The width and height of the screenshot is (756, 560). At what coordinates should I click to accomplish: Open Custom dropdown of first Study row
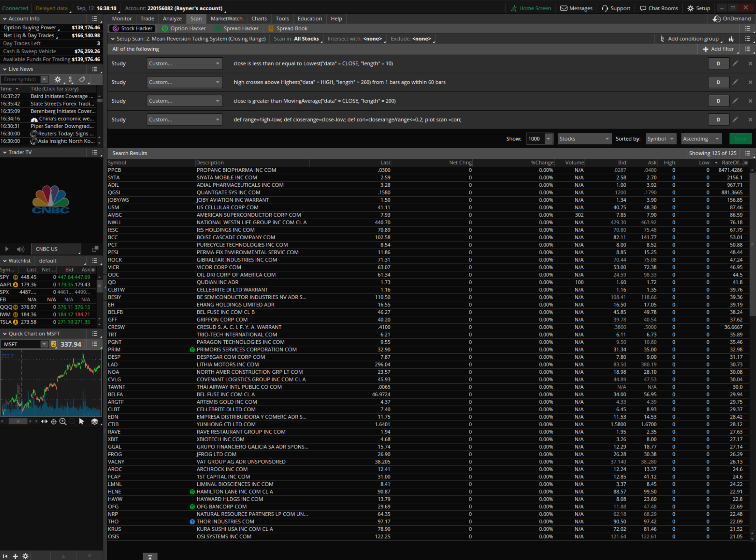coord(185,63)
